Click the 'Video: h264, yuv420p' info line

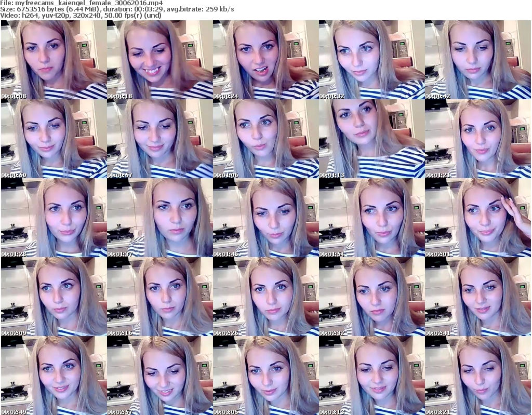(x=81, y=15)
